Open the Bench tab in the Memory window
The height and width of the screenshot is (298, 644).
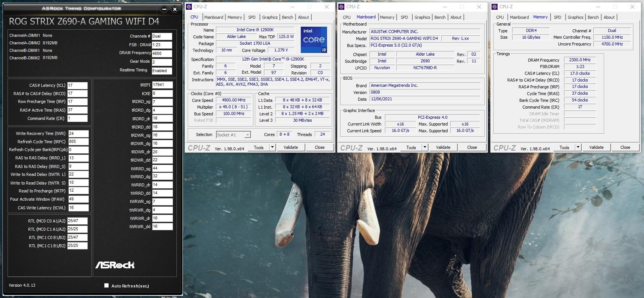[x=593, y=17]
